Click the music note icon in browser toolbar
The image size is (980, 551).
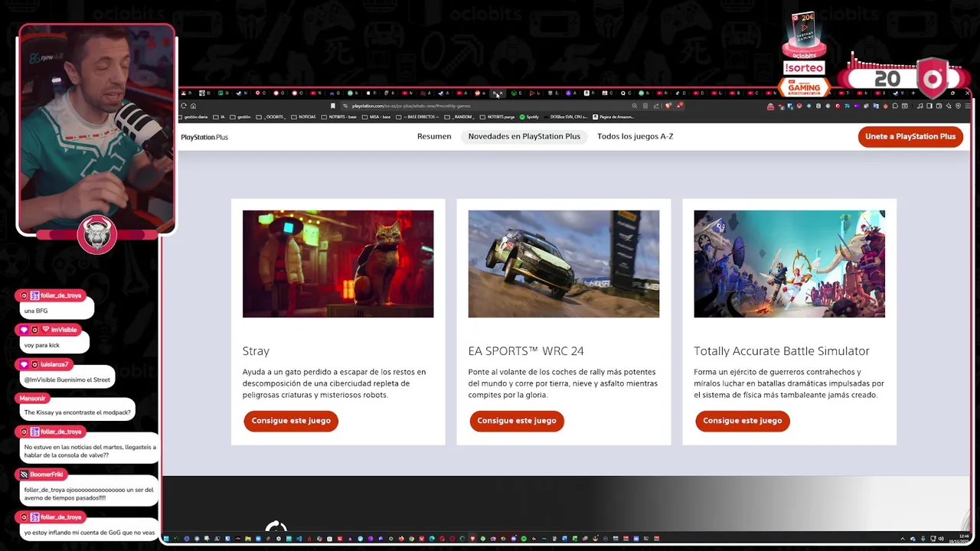920,106
